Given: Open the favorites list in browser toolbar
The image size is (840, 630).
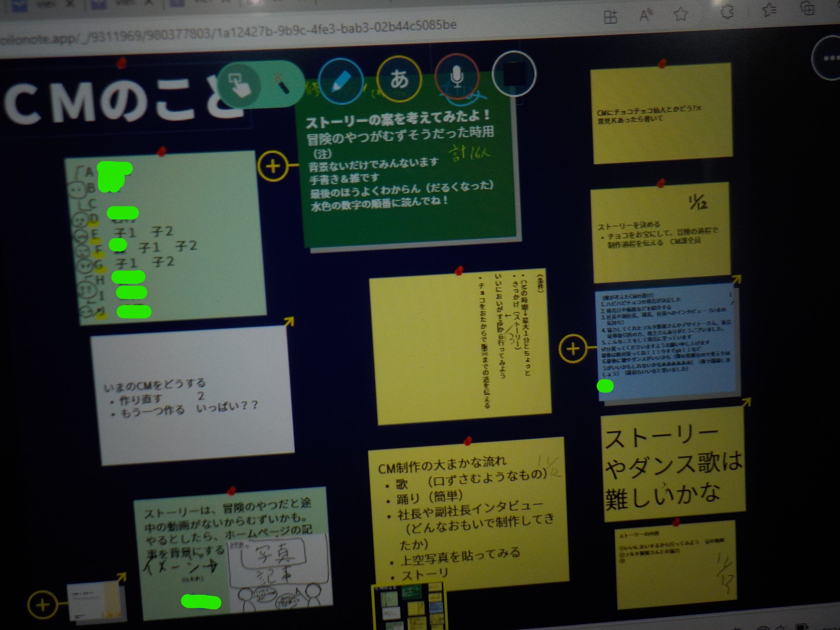Looking at the screenshot, I should [x=769, y=10].
